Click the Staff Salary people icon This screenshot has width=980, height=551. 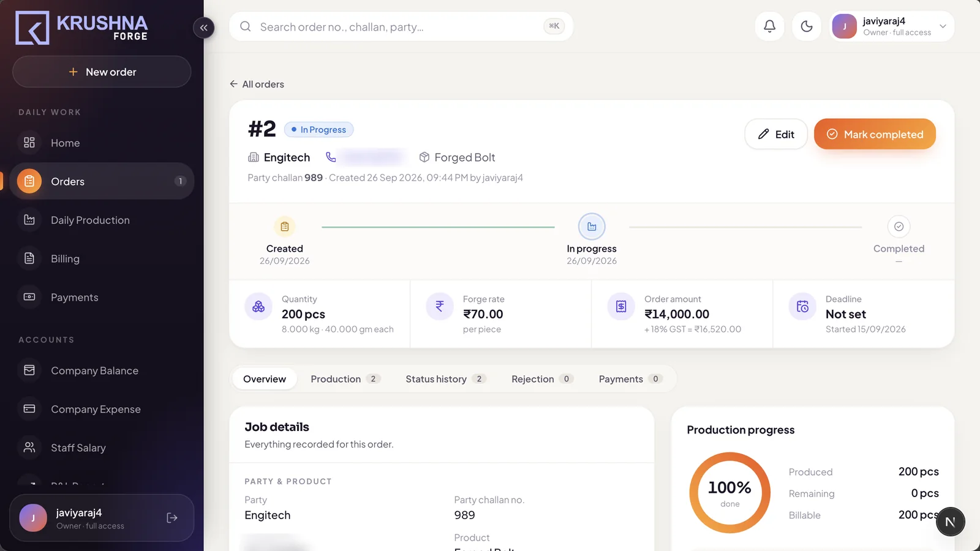(29, 448)
